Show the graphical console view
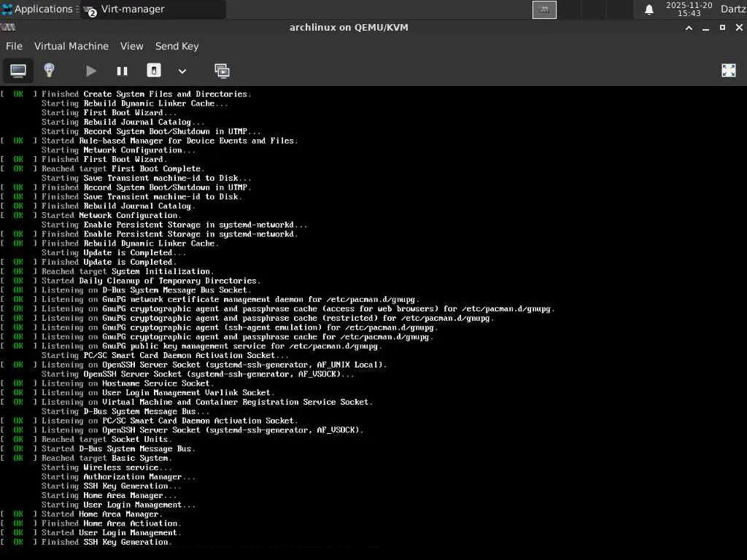747x560 pixels. 18,71
